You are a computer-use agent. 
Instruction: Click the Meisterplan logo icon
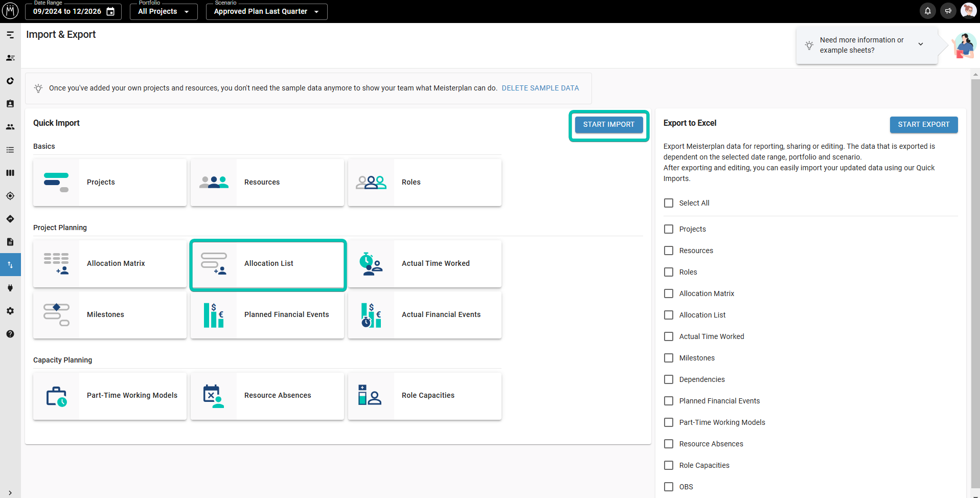[10, 11]
